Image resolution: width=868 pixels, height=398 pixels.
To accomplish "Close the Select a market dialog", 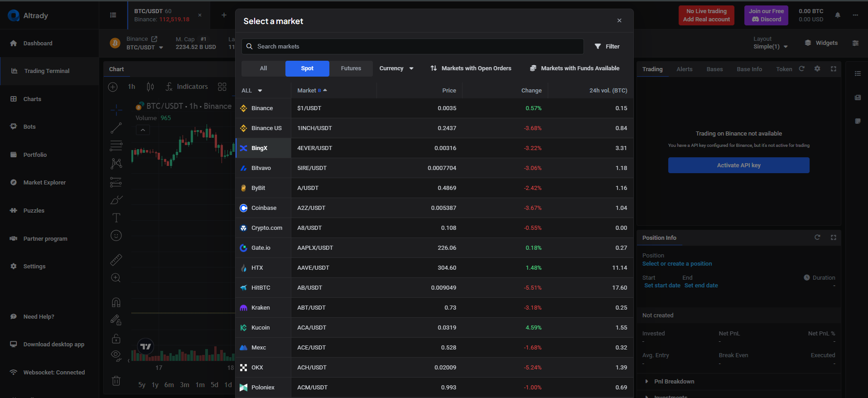I will pos(619,20).
